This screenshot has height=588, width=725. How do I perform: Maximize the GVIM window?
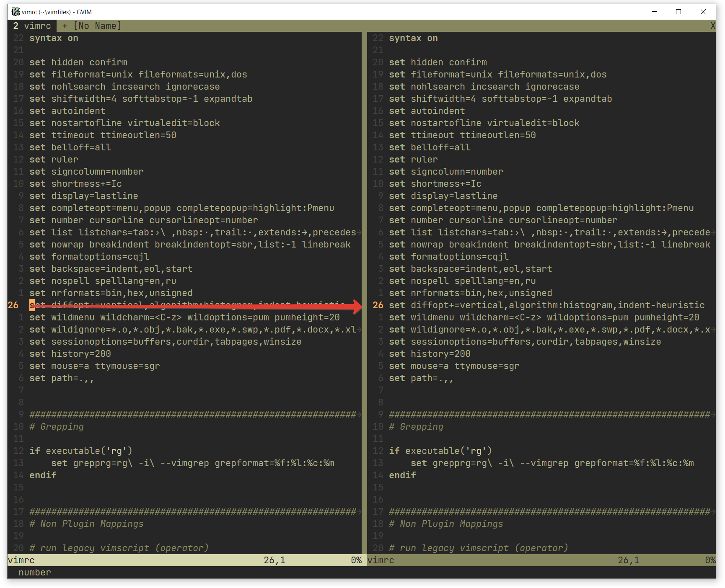678,12
